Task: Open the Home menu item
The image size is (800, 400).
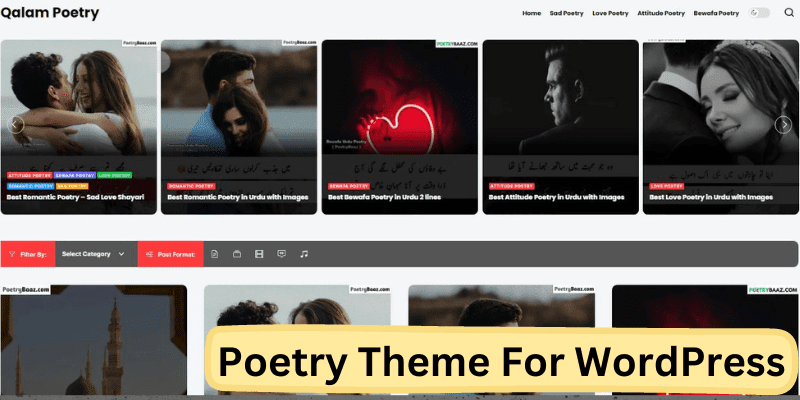Action: click(x=532, y=13)
